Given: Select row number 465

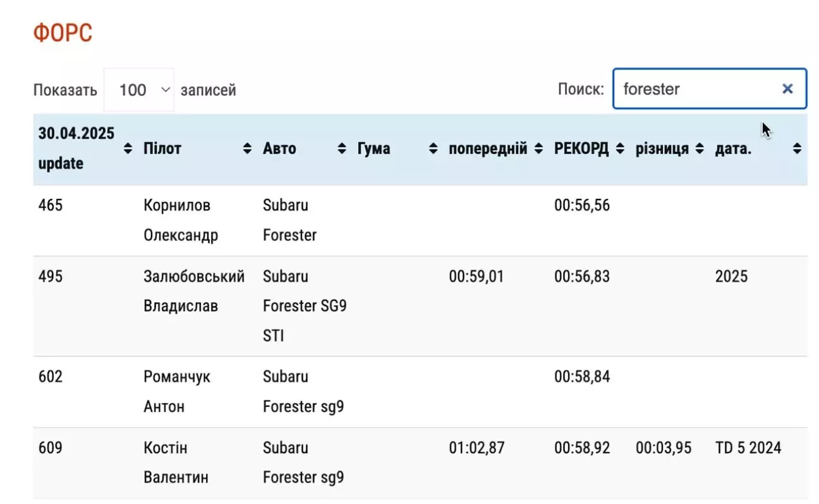Looking at the screenshot, I should (x=51, y=205).
